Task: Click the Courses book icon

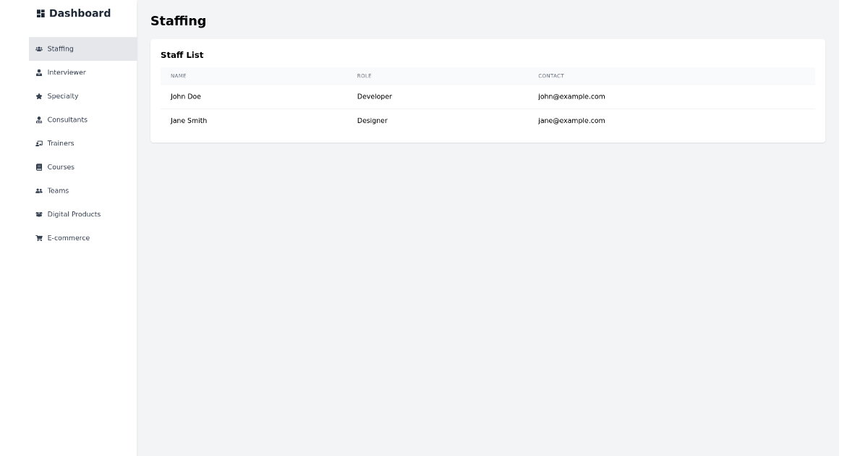Action: pyautogui.click(x=38, y=166)
